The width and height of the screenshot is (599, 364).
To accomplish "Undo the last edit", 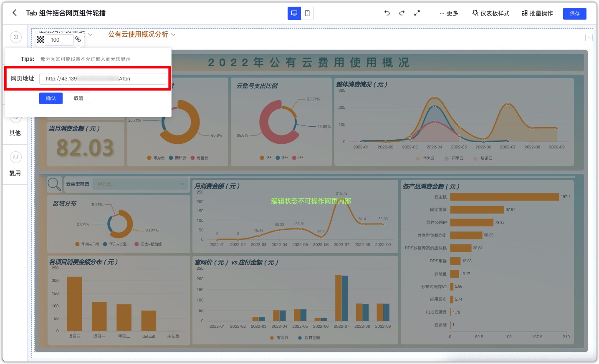I will point(387,13).
